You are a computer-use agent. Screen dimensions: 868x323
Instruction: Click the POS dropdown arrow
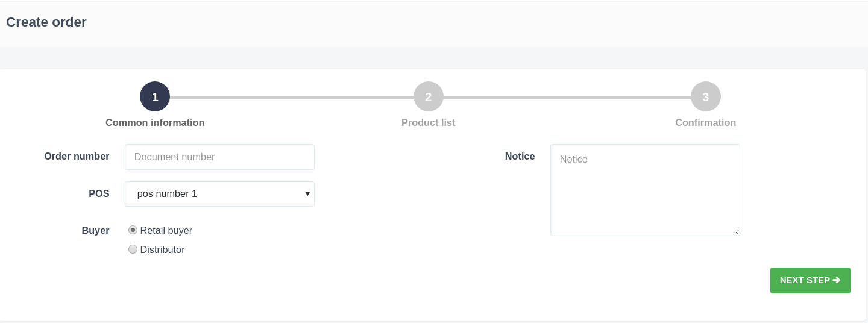[x=307, y=194]
